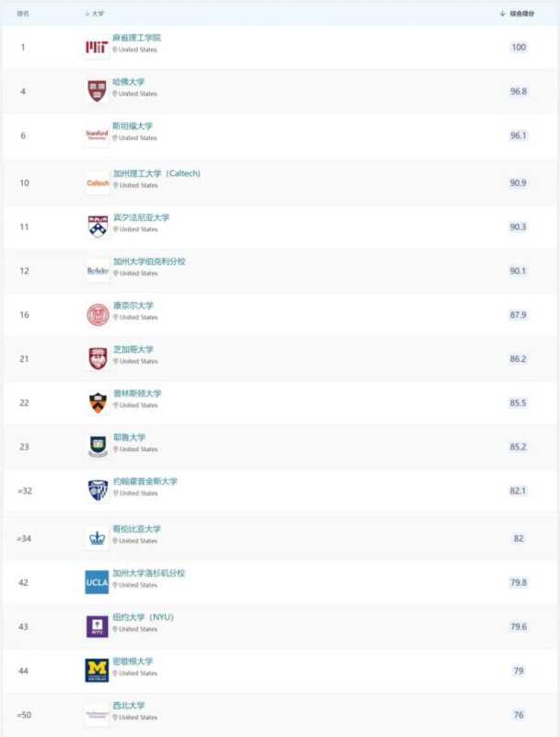
Task: Open 芝加哥大学 link
Action: [x=133, y=349]
